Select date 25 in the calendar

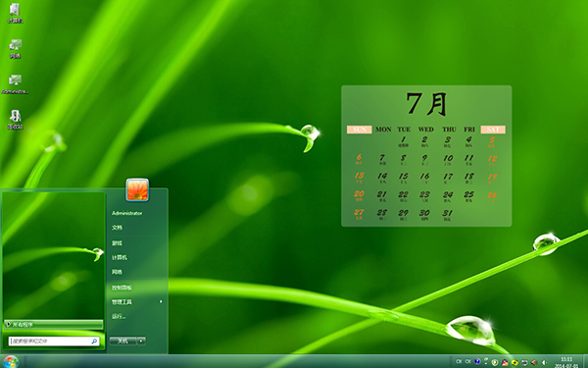[x=468, y=195]
